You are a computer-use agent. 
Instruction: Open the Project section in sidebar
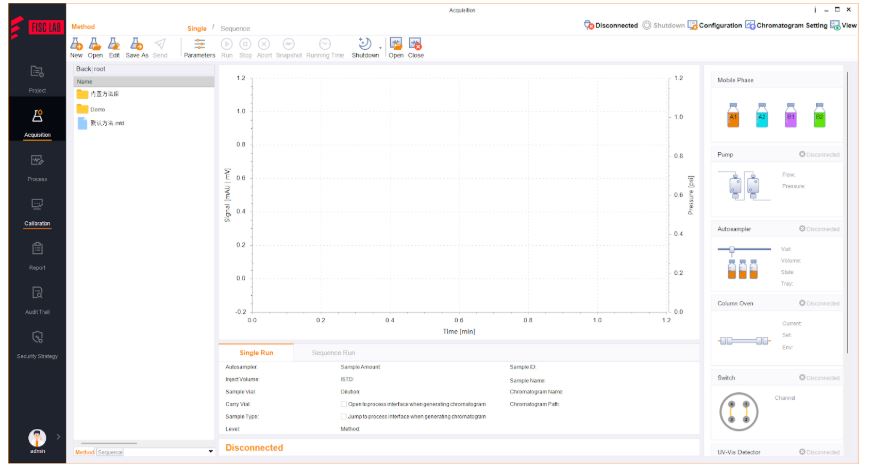tap(37, 76)
